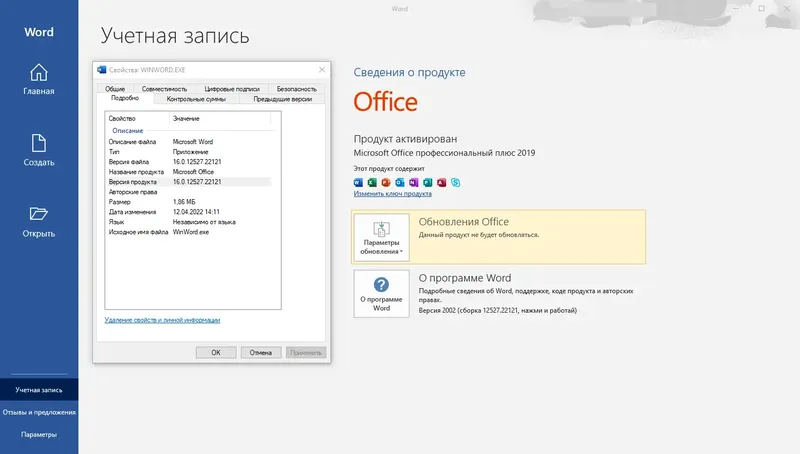Viewport: 800px width, 454px height.
Task: Switch to the Общие tab
Action: click(x=115, y=89)
